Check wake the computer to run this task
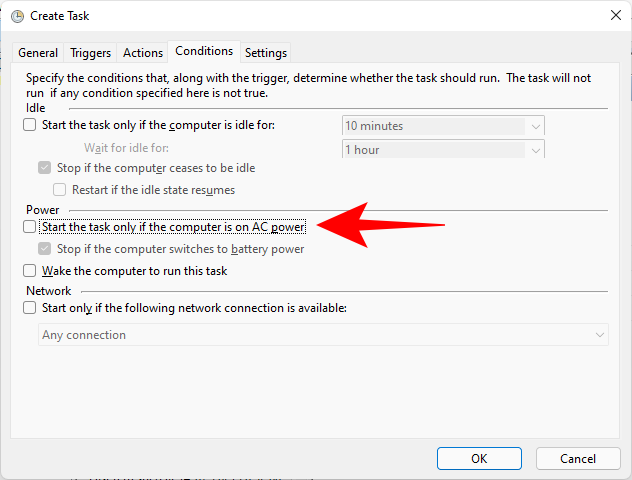The image size is (632, 480). click(30, 271)
